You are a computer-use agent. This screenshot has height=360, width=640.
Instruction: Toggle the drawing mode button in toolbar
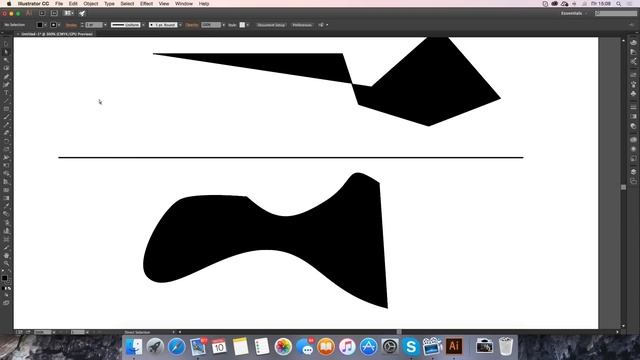tap(6, 295)
